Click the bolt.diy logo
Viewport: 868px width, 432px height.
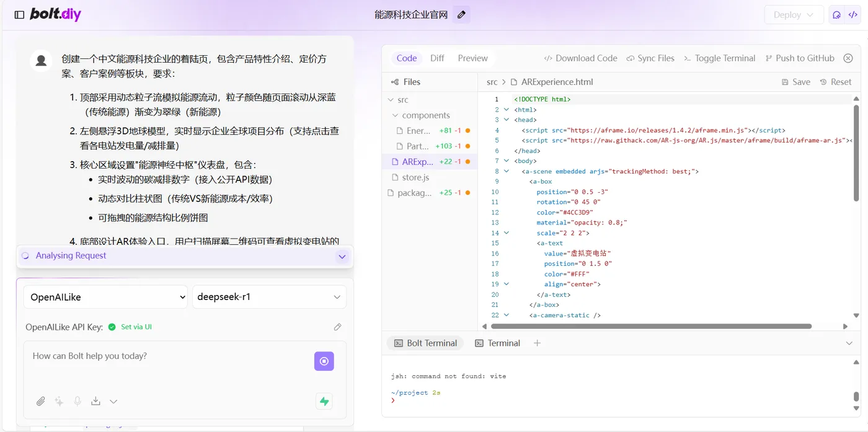click(56, 14)
